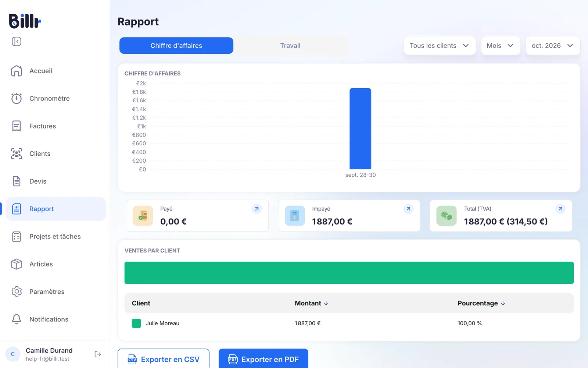Screen dimensions: 588x368
Task: Open Payé details arrow icon
Action: coord(257,209)
